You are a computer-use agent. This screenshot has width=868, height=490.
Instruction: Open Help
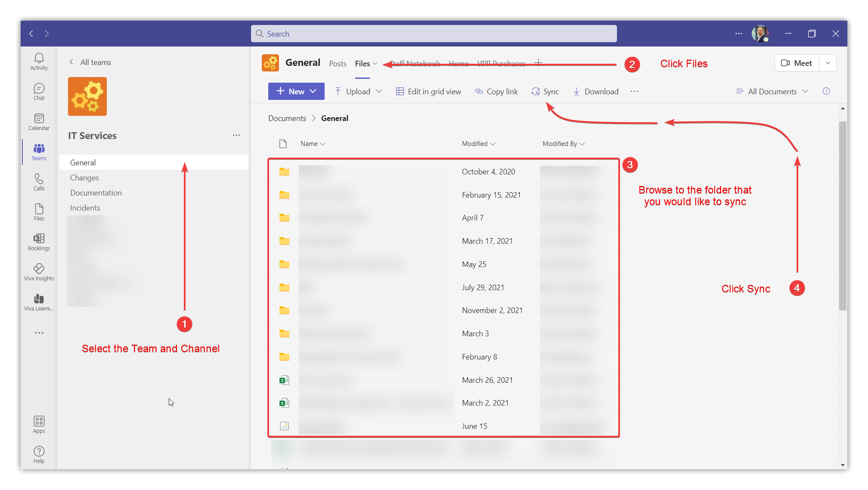[x=39, y=454]
